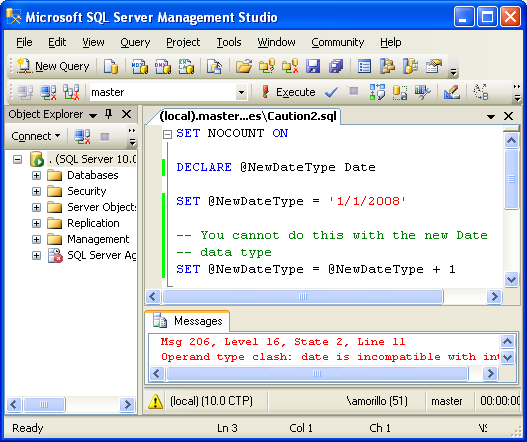
Task: Click Disconnect icon in Object Explorer
Action: pyautogui.click(x=82, y=136)
